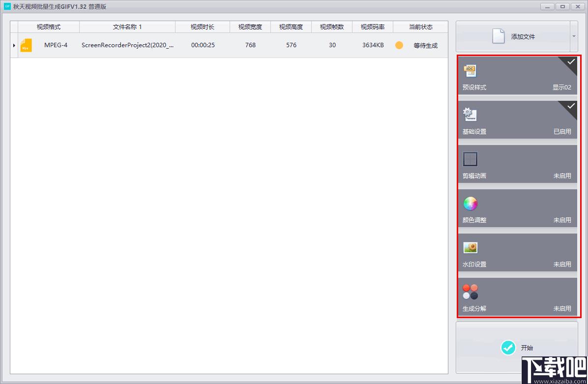Select the ScreenRecorderProject2 file row

point(229,45)
